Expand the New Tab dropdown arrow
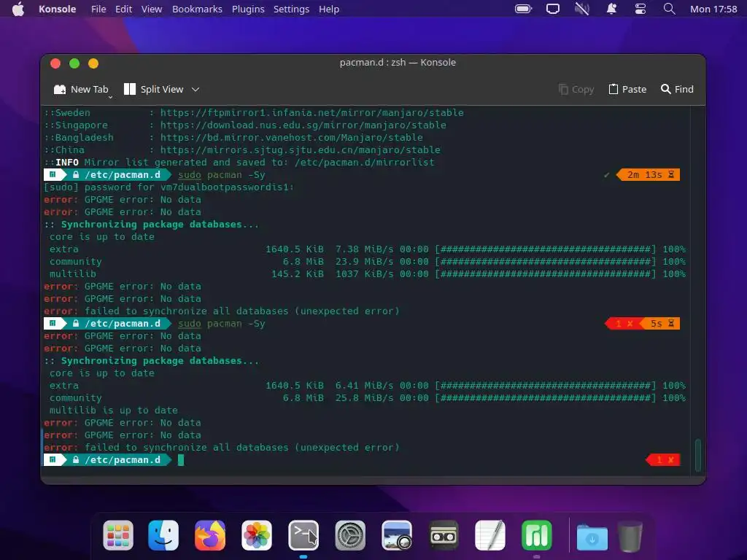Image resolution: width=747 pixels, height=560 pixels. click(x=111, y=97)
